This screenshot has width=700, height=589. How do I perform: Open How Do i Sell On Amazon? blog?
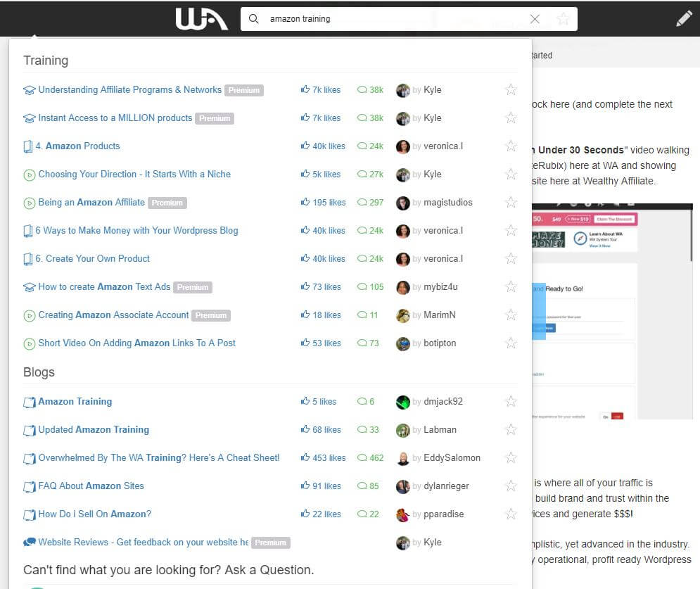click(95, 514)
